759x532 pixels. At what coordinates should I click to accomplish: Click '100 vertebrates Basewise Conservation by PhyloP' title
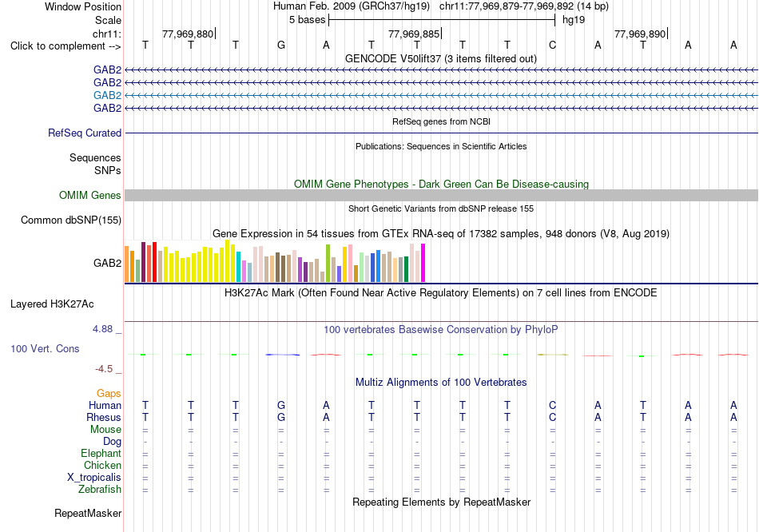pos(440,330)
